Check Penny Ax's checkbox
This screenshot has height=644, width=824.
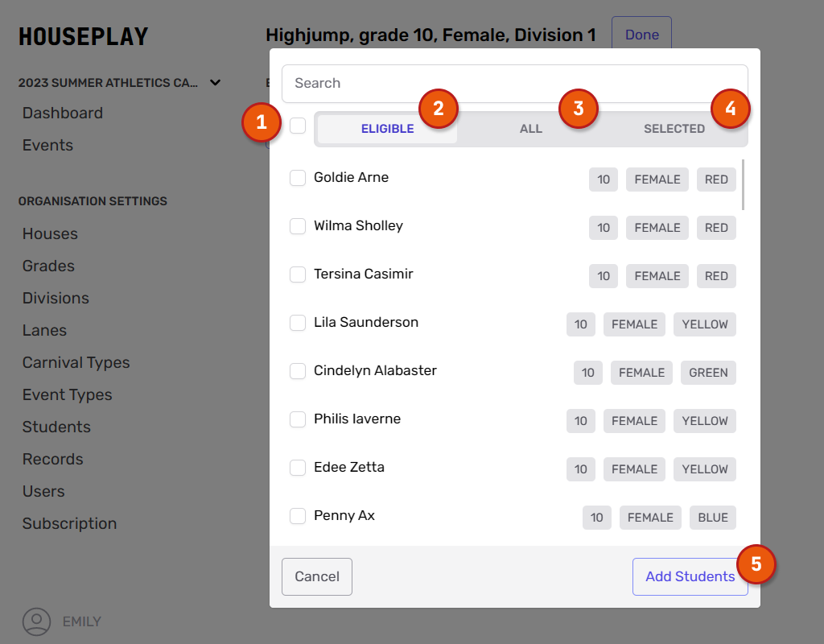(298, 516)
